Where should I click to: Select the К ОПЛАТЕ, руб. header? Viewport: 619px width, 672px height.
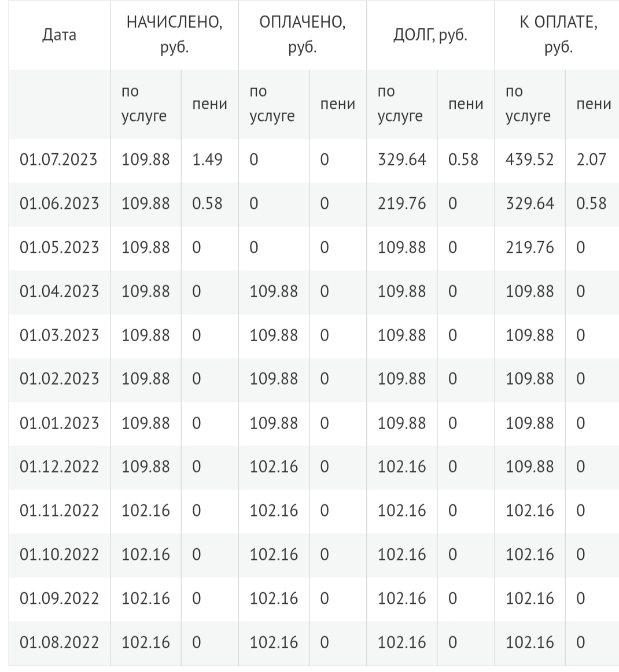558,35
